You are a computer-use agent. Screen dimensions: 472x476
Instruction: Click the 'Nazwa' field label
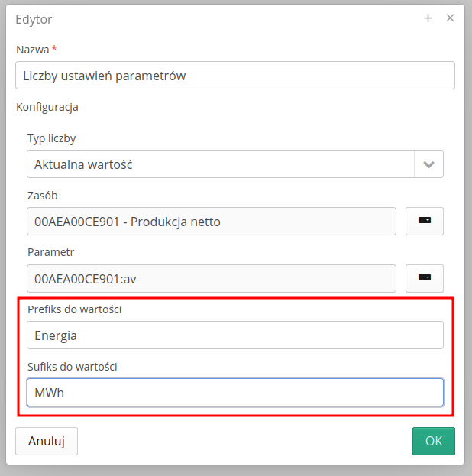point(32,50)
